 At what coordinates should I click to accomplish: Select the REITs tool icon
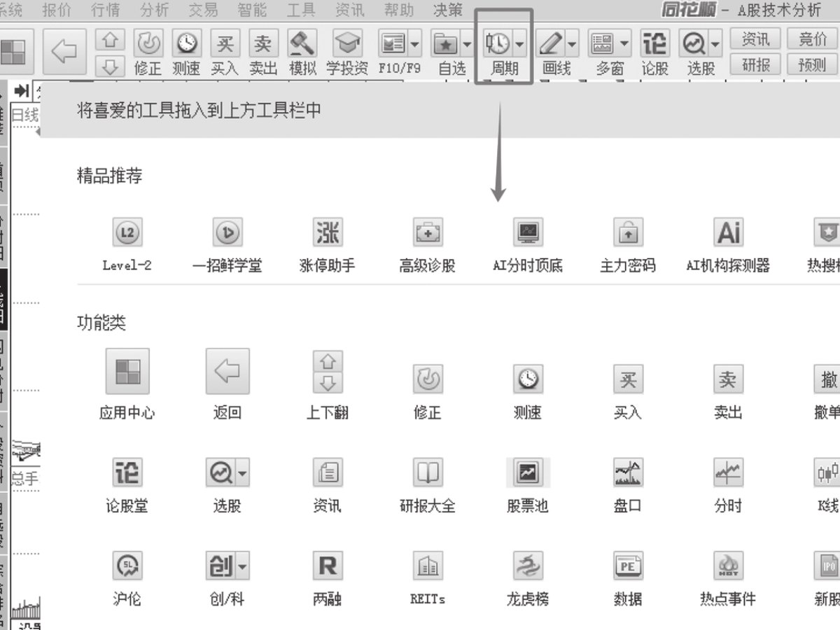pos(427,566)
